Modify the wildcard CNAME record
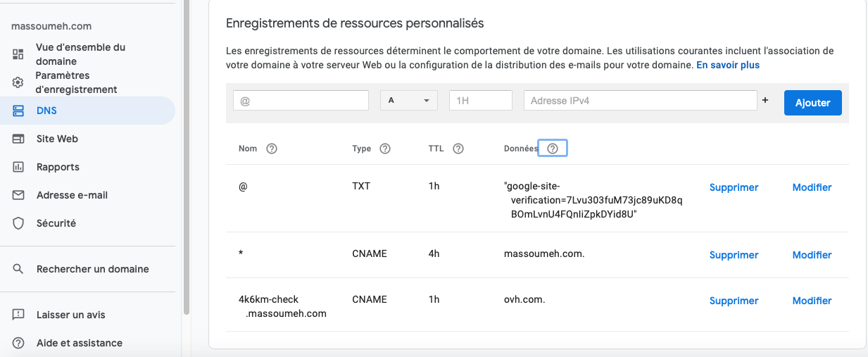This screenshot has width=868, height=357. coord(812,255)
